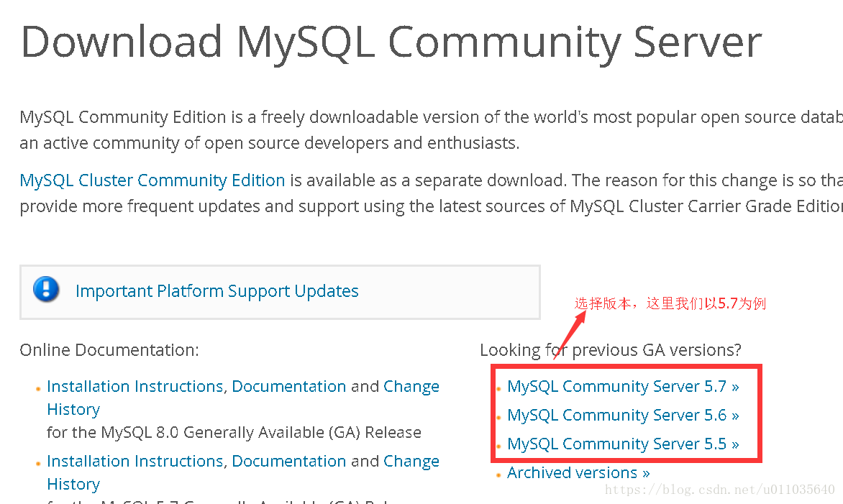Select MySQL Community Server 5.7 link
The width and height of the screenshot is (843, 504).
click(623, 386)
